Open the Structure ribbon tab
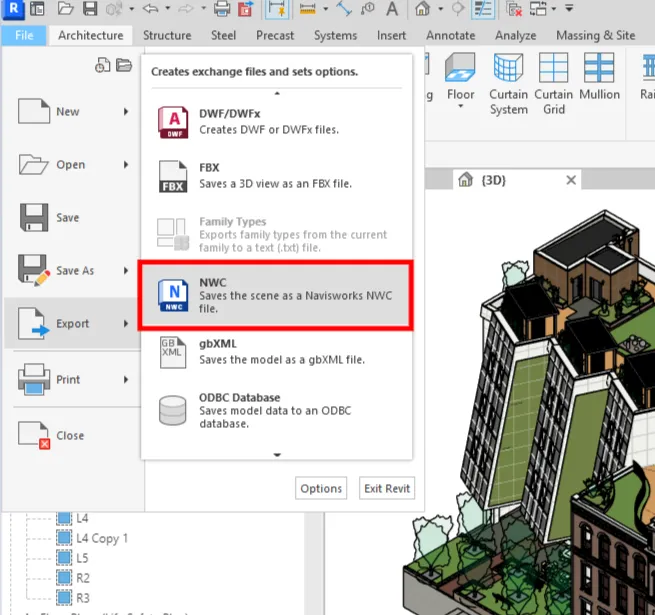Image resolution: width=655 pixels, height=615 pixels. pyautogui.click(x=167, y=35)
